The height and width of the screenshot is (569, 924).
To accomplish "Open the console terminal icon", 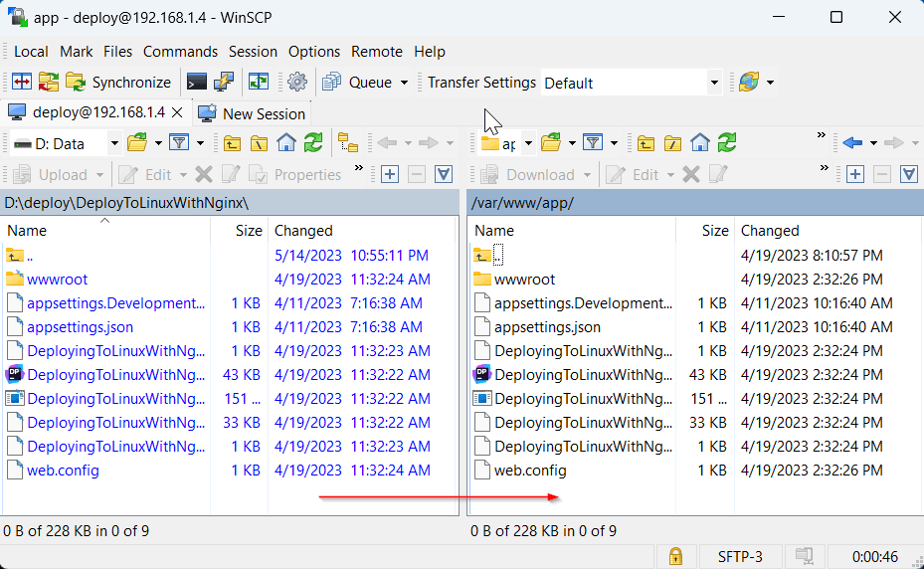I will pyautogui.click(x=196, y=82).
